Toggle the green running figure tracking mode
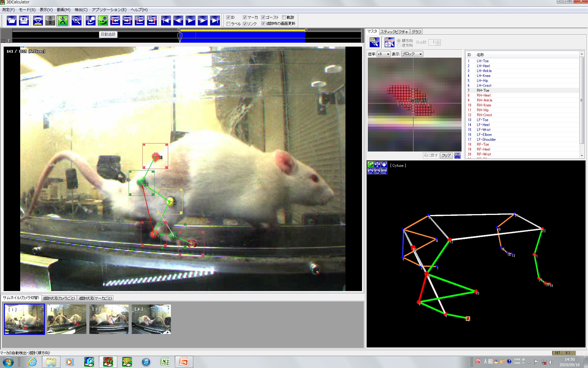Image resolution: width=588 pixels, height=368 pixels. (62, 21)
